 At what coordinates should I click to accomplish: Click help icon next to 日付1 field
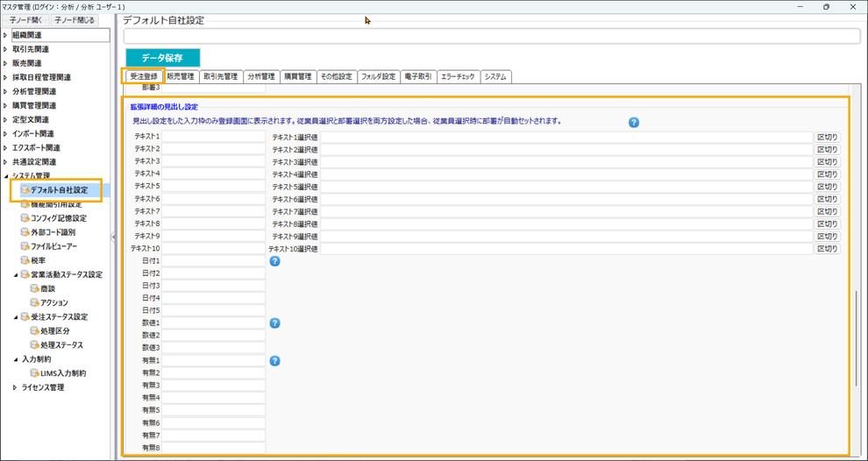274,261
